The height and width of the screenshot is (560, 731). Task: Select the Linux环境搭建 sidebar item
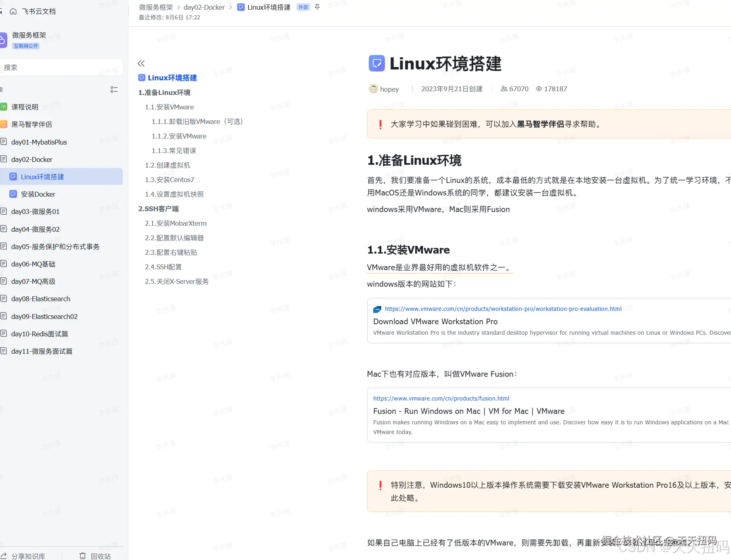(61, 176)
